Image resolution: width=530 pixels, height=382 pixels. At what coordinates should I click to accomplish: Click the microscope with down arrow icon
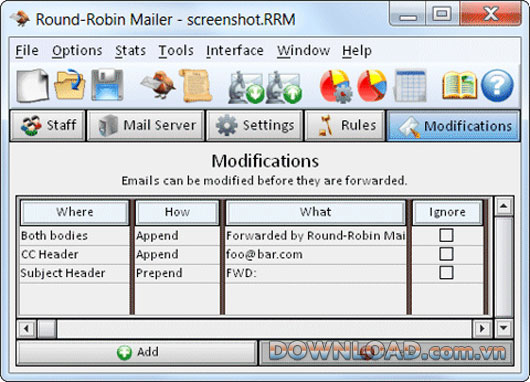point(246,87)
